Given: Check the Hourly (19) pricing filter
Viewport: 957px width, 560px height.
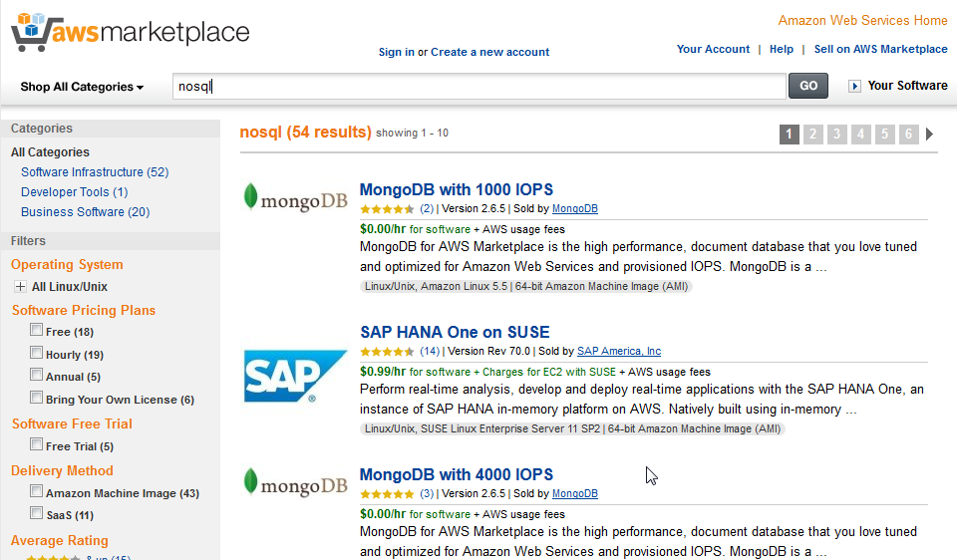Looking at the screenshot, I should (36, 353).
